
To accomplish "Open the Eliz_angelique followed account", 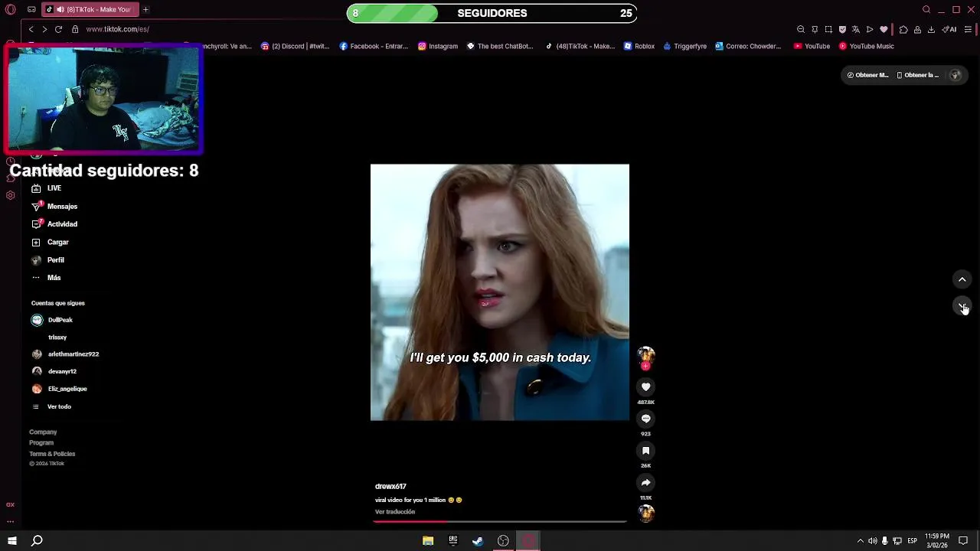I will [59, 389].
